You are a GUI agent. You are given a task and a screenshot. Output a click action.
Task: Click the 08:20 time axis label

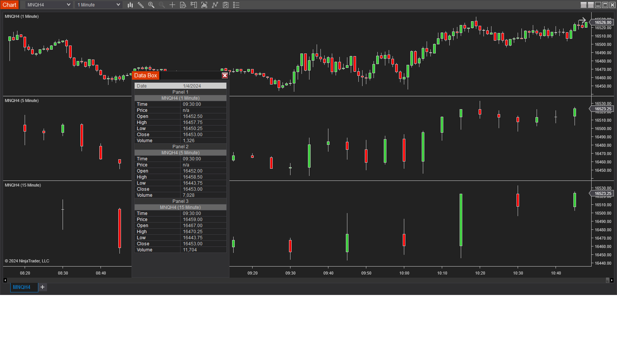coord(25,273)
